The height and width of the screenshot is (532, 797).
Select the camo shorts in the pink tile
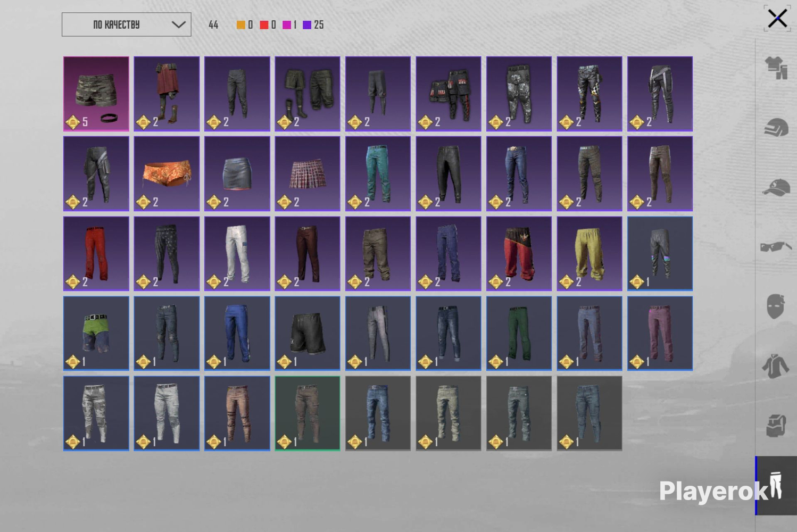pos(96,94)
